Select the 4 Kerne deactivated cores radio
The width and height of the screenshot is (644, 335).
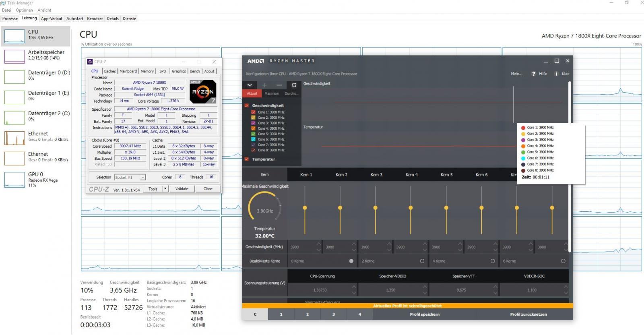493,261
